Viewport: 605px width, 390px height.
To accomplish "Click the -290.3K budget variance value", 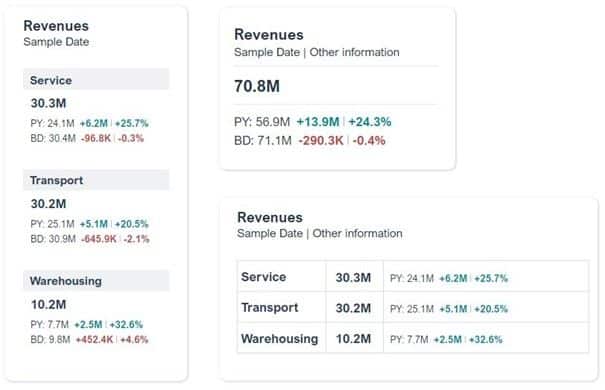I will point(321,140).
